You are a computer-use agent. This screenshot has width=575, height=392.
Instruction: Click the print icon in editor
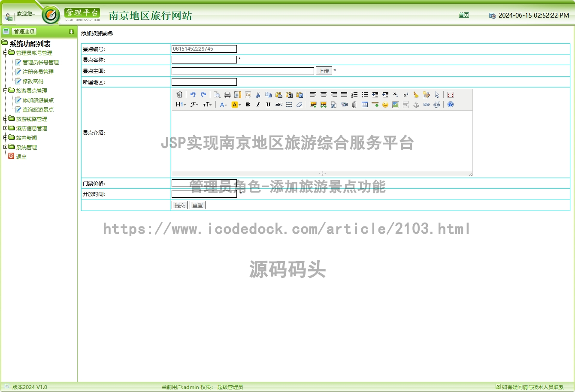pyautogui.click(x=227, y=95)
